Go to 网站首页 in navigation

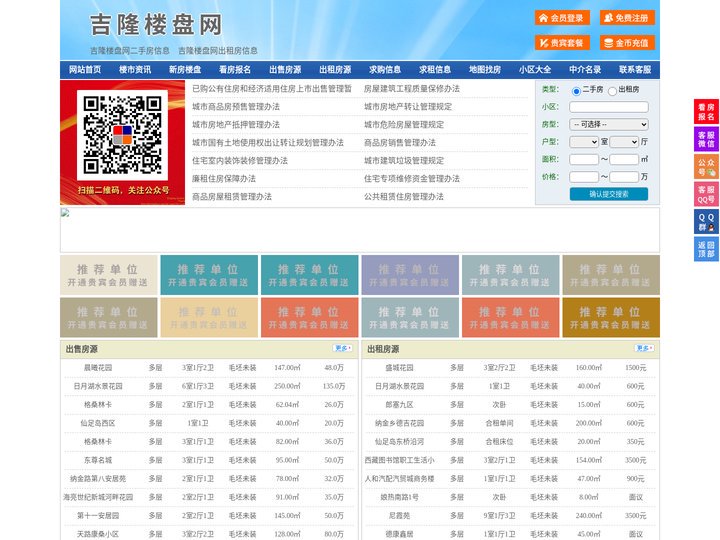point(85,70)
